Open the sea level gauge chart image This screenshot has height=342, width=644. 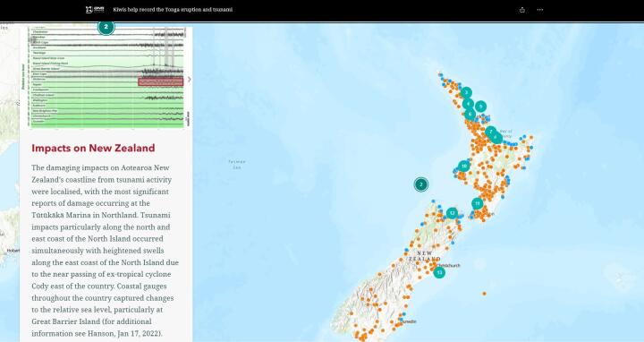[106, 77]
